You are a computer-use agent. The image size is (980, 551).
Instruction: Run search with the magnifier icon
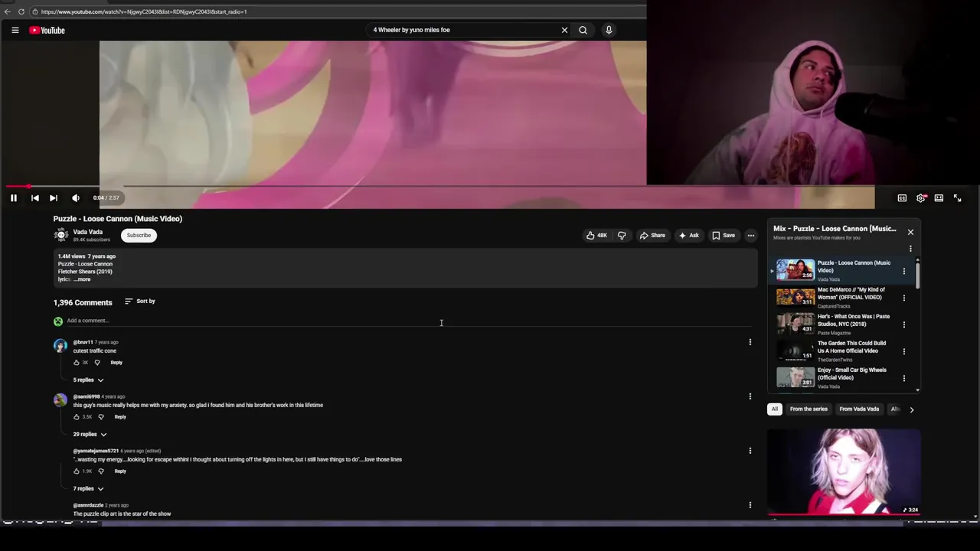point(583,30)
